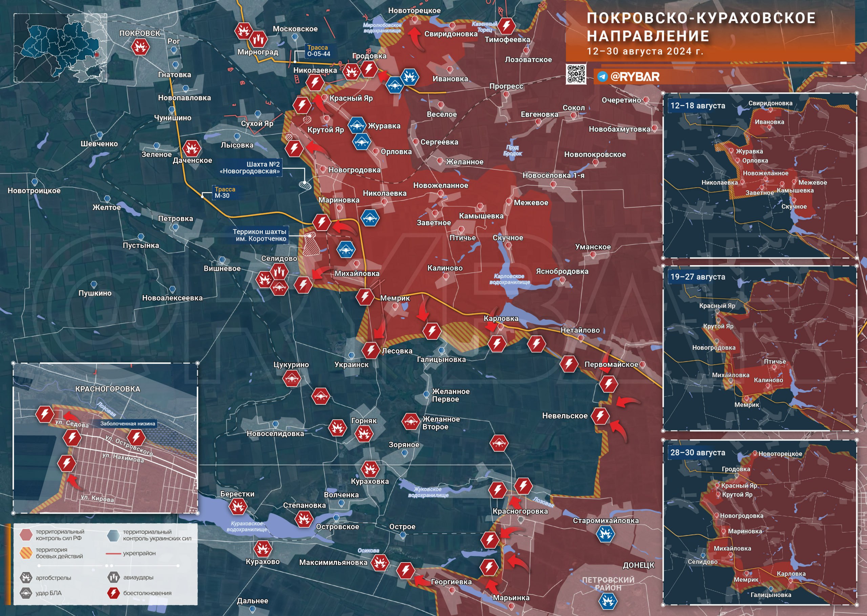Viewport: 867px width, 616px height.
Task: Click the Трасса М-30 road label
Action: (225, 192)
